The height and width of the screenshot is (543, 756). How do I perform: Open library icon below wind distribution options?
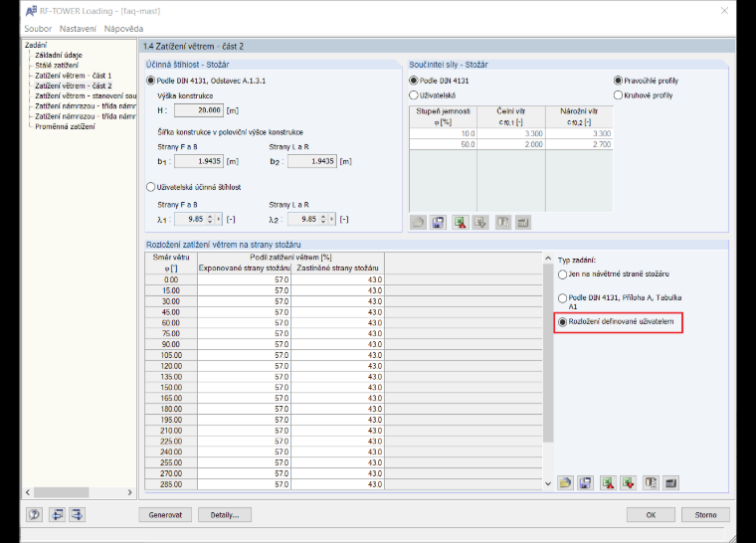[651, 482]
